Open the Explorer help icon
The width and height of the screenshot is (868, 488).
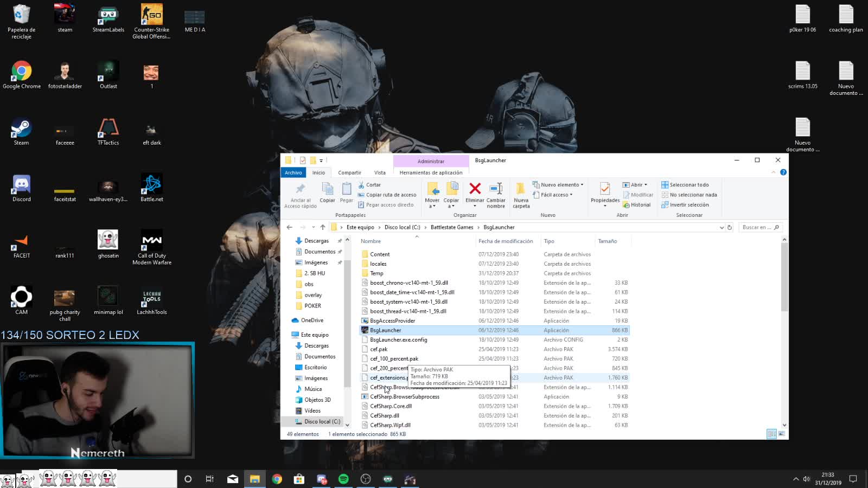tap(783, 172)
